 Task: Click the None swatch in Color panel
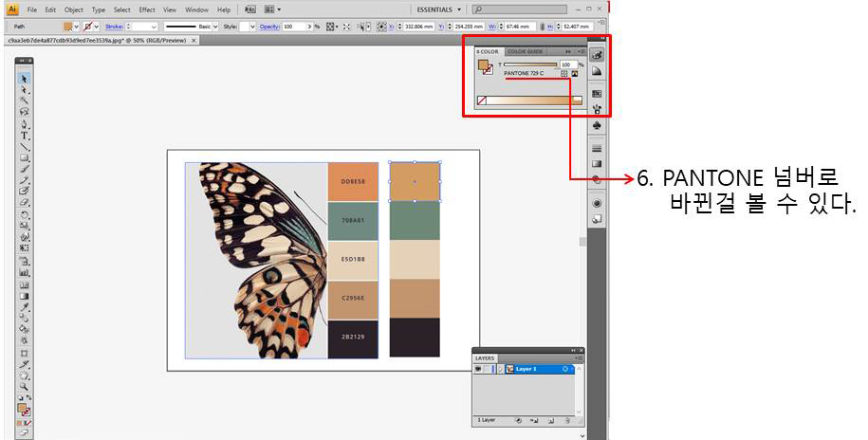pyautogui.click(x=482, y=101)
